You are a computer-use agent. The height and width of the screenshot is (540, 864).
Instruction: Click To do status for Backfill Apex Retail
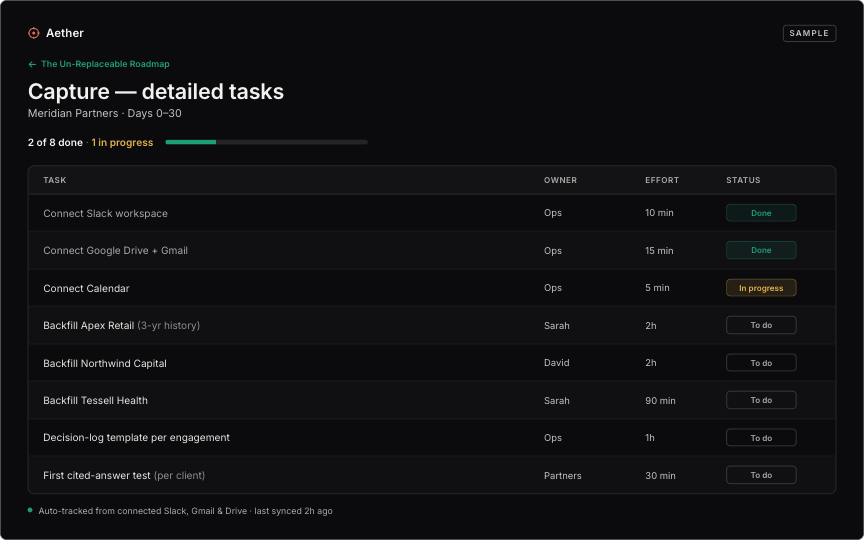pyautogui.click(x=761, y=325)
